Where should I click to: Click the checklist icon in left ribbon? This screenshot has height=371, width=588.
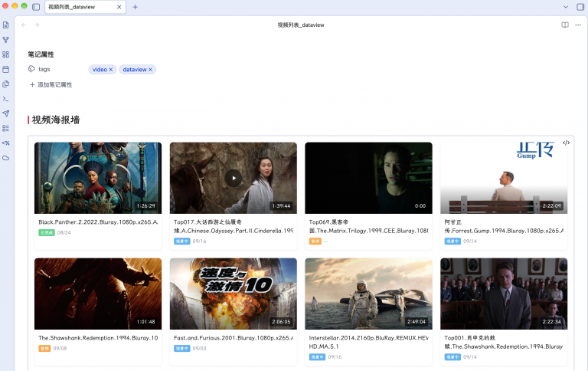5,129
